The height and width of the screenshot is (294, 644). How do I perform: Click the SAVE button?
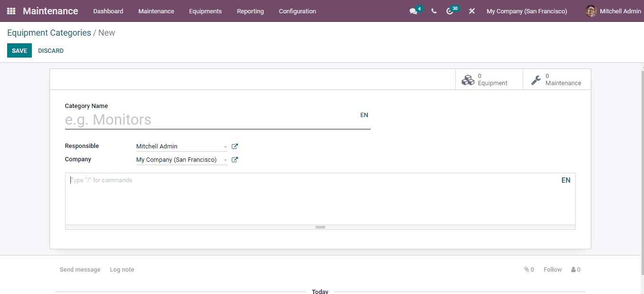(x=19, y=50)
